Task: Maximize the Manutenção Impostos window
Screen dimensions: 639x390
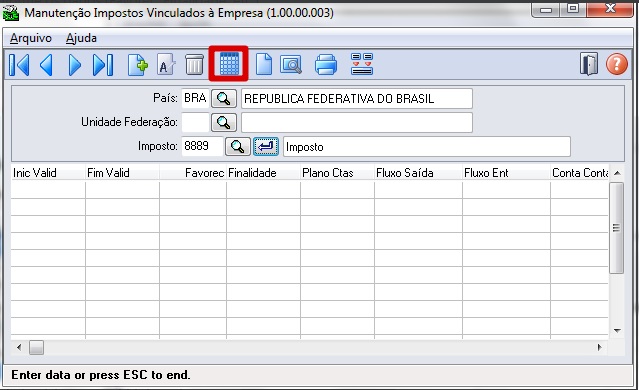Action: (x=573, y=9)
